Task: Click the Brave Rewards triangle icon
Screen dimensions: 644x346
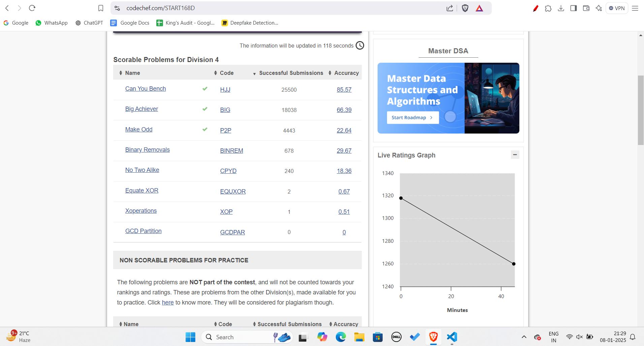Action: pos(479,8)
